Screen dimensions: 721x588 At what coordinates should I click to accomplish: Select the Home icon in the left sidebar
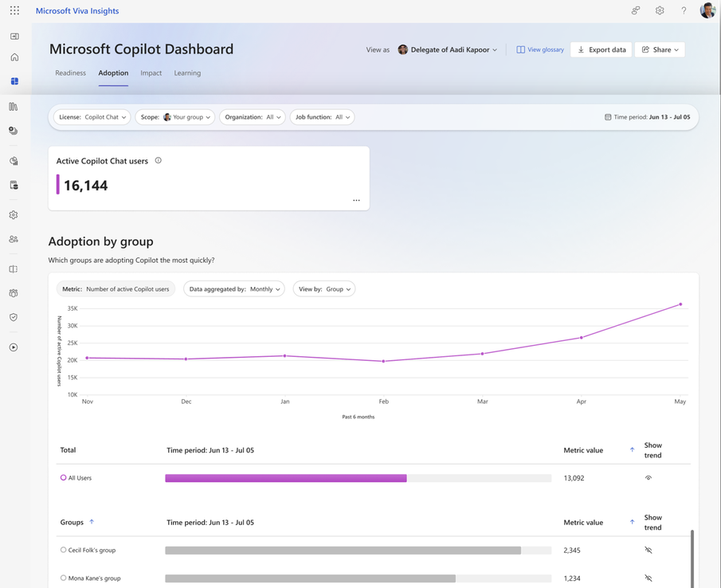pyautogui.click(x=13, y=57)
